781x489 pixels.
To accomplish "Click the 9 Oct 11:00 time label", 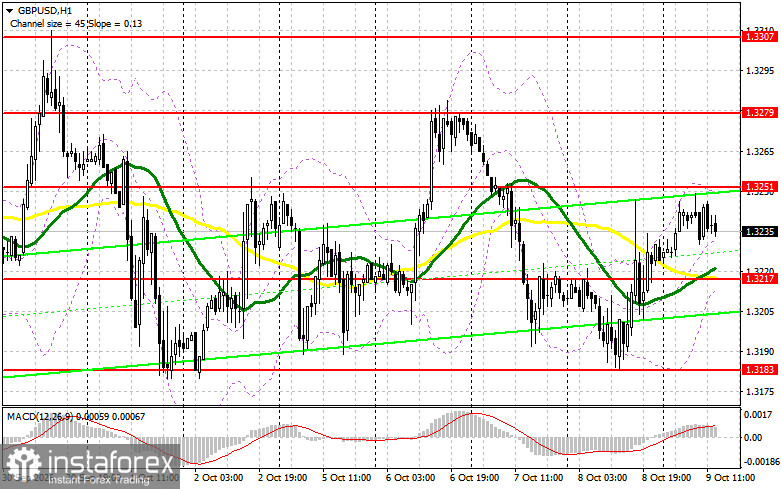I will coord(730,478).
